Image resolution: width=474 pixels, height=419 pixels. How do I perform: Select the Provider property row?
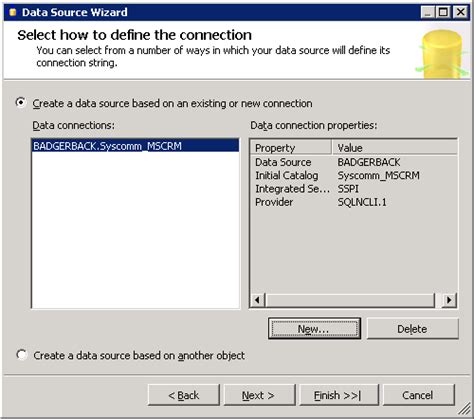pyautogui.click(x=353, y=202)
